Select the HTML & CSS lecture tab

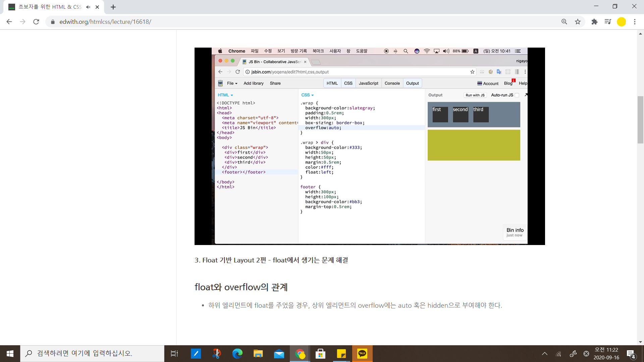point(50,7)
